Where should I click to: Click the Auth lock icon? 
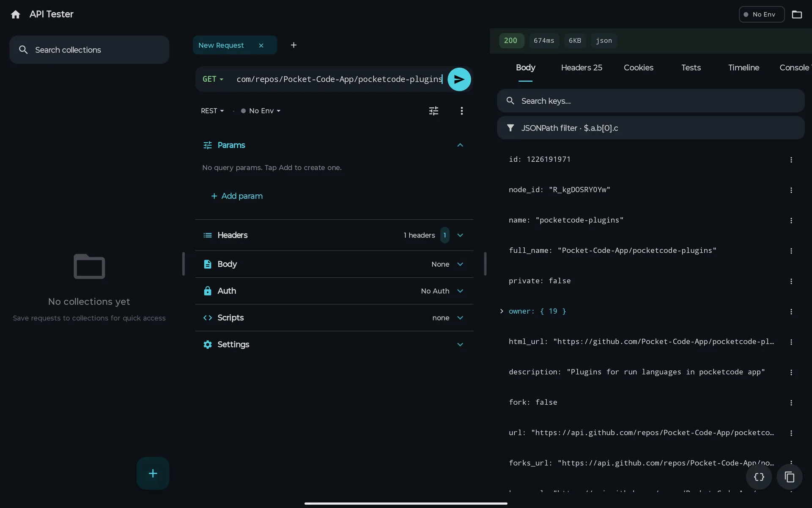[207, 291]
